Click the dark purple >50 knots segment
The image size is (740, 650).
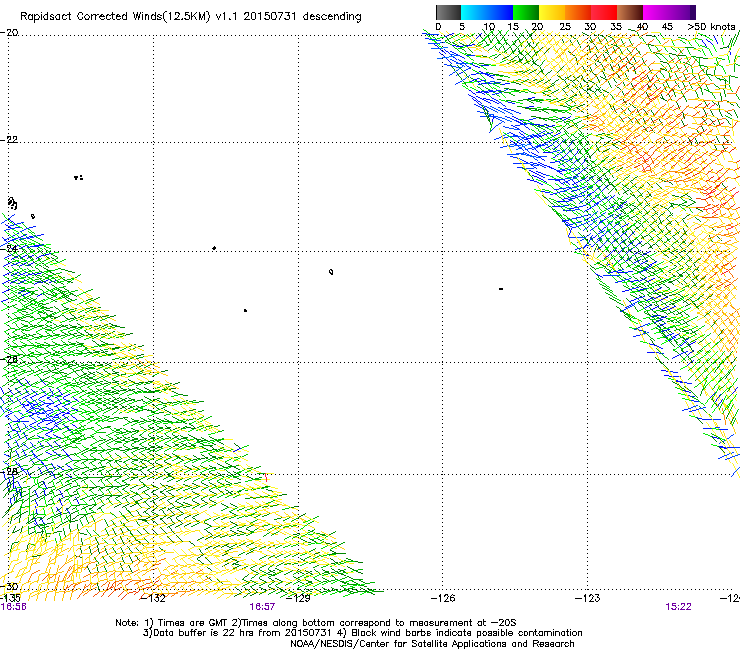pyautogui.click(x=692, y=13)
